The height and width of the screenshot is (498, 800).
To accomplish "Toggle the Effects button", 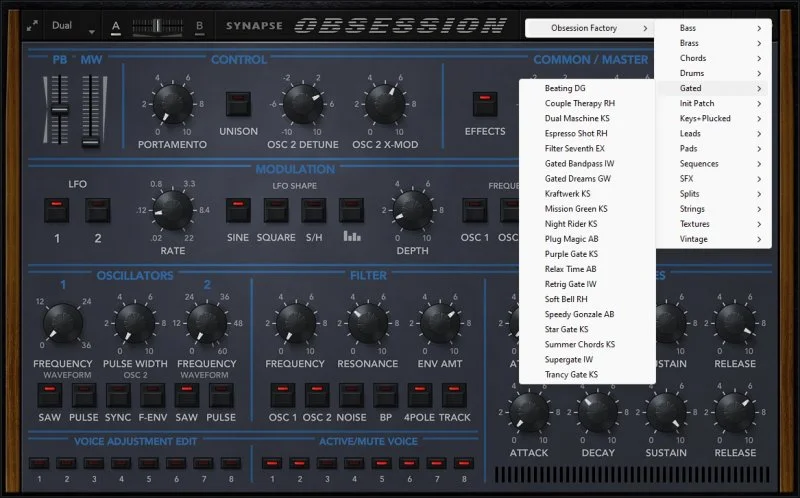I will 485,104.
